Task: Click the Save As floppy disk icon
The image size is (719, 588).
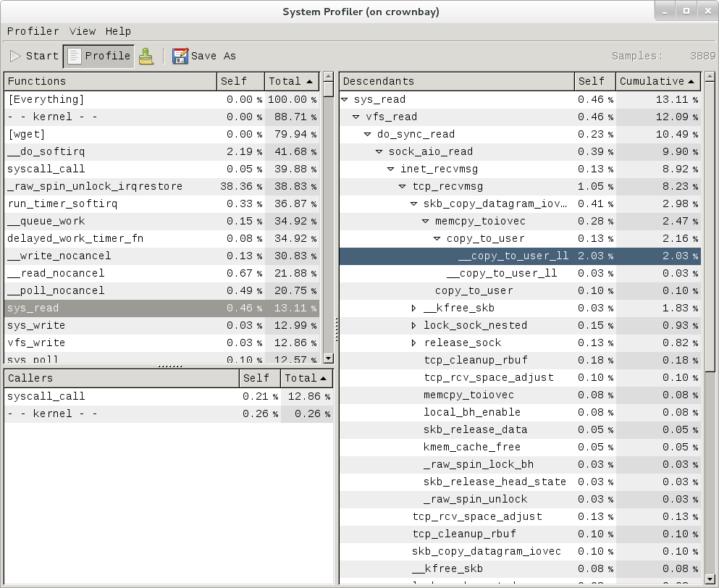Action: (x=179, y=56)
